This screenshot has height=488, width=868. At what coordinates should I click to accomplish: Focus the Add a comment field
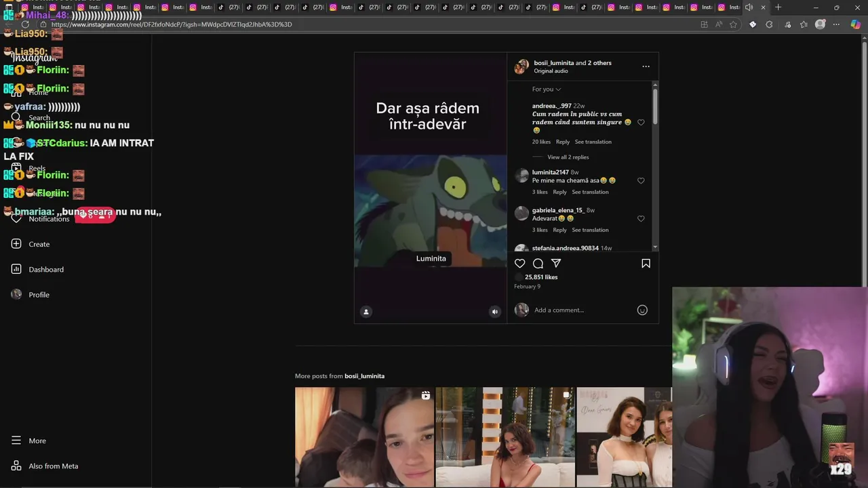[x=583, y=310]
